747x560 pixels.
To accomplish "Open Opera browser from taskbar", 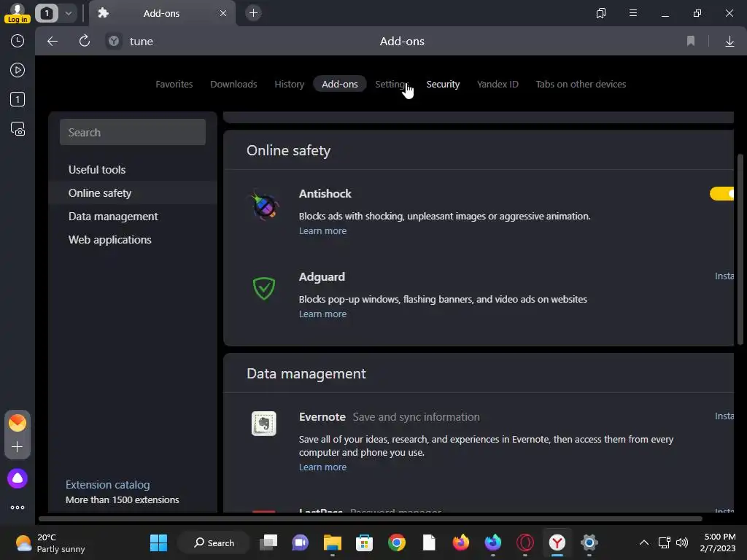I will 525,542.
